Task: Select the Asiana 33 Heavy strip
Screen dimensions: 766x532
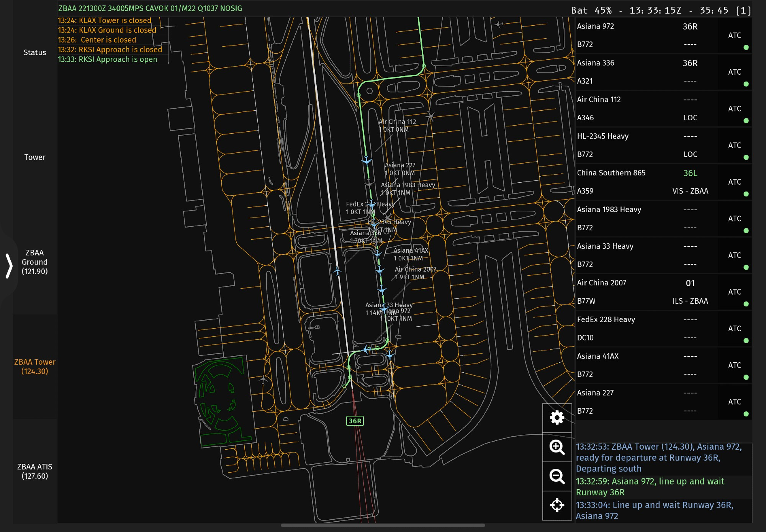Action: [663, 255]
